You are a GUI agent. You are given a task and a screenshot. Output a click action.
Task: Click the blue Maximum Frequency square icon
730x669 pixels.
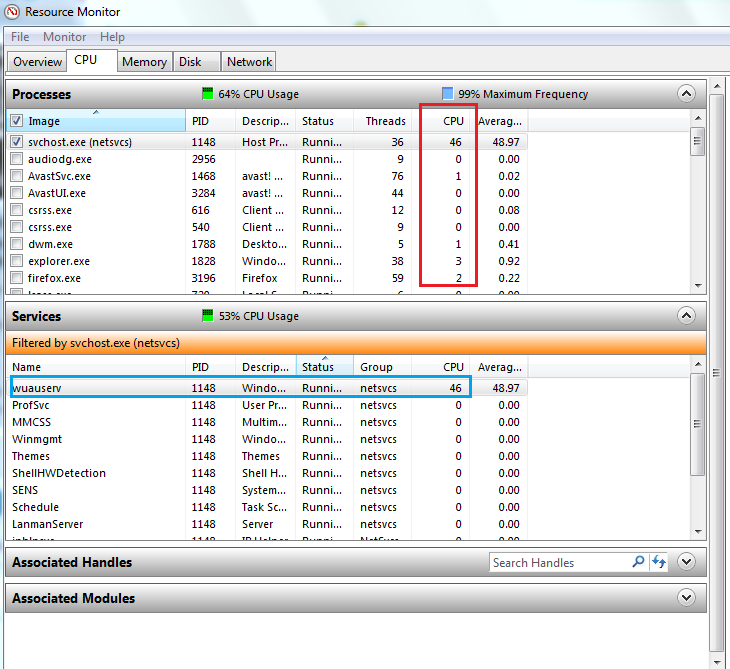coord(447,94)
